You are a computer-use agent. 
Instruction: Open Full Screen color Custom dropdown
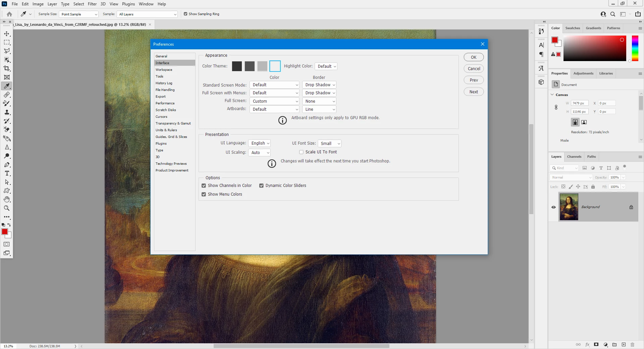point(274,101)
